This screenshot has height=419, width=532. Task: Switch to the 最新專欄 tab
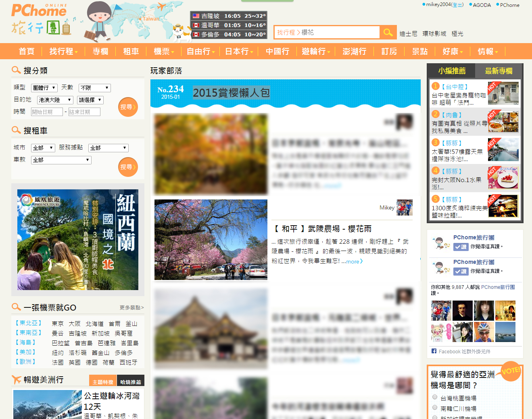(x=499, y=71)
